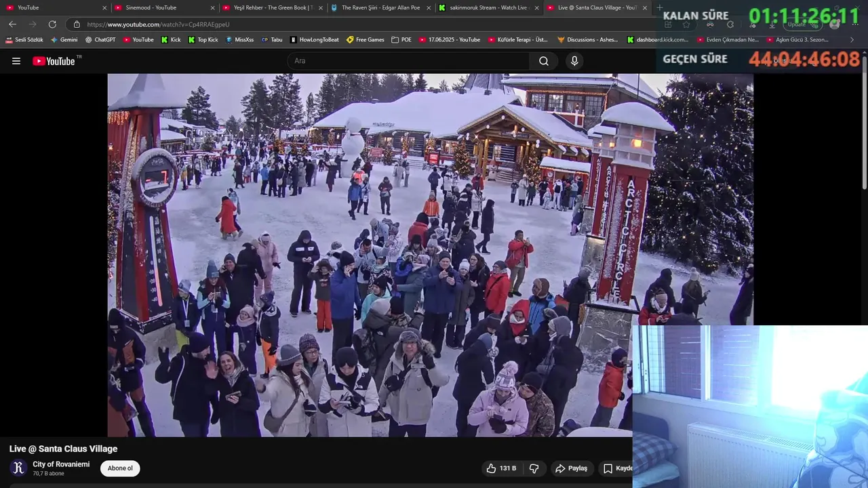Click the '70,7 B abone' subscriber count
Image resolution: width=868 pixels, height=488 pixels.
tap(48, 474)
